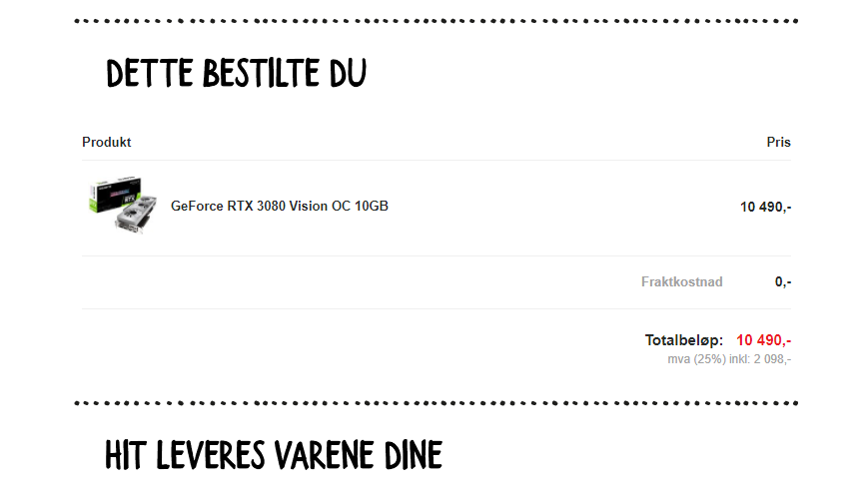Click the Fraktkostnad label
Image resolution: width=868 pixels, height=487 pixels.
682,281
